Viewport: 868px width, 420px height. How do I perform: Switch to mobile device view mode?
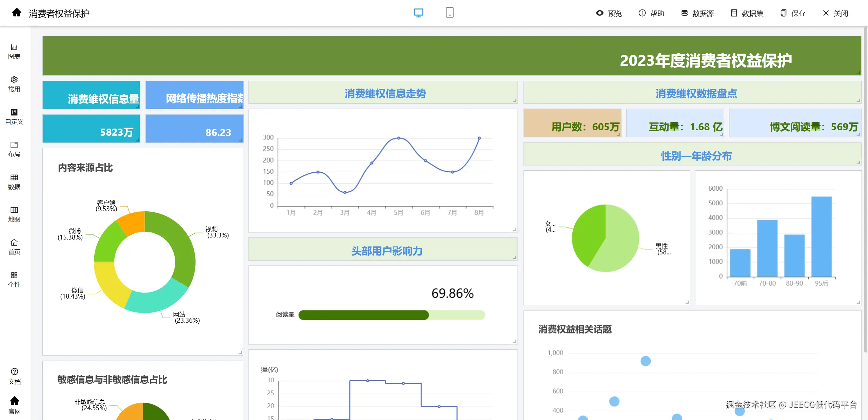pos(450,13)
